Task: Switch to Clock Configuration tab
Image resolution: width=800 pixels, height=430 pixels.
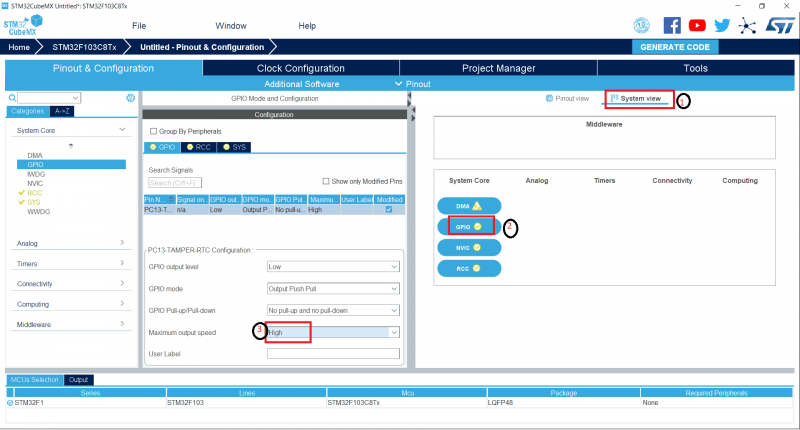Action: click(300, 68)
